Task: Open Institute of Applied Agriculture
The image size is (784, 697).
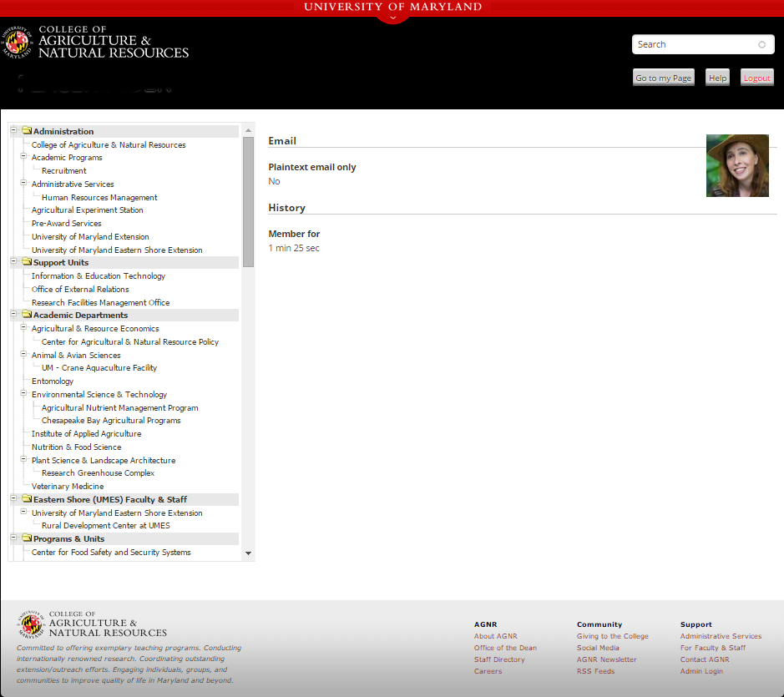Action: point(87,434)
